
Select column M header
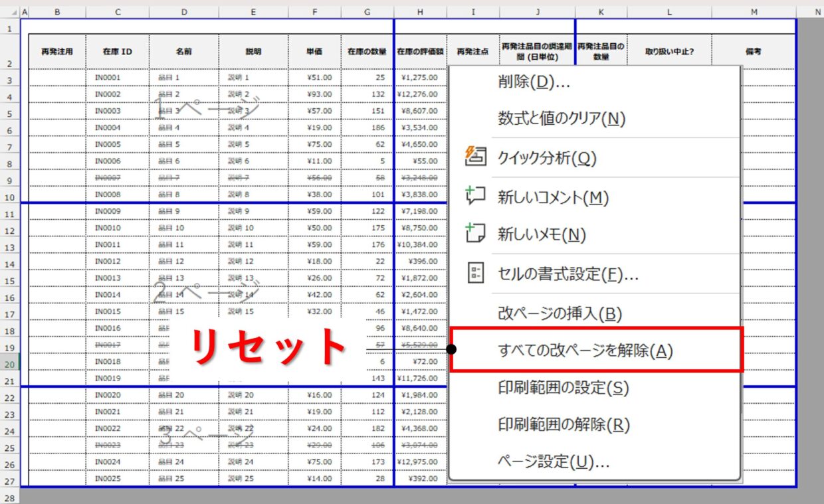tap(754, 12)
